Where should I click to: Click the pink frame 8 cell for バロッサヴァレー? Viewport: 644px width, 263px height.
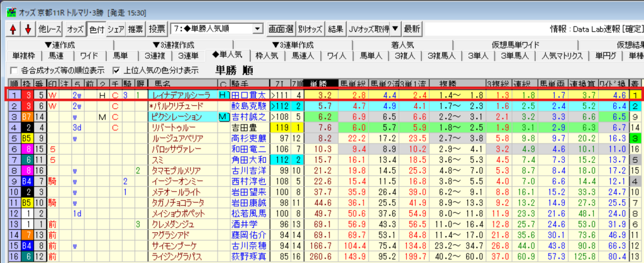click(28, 148)
